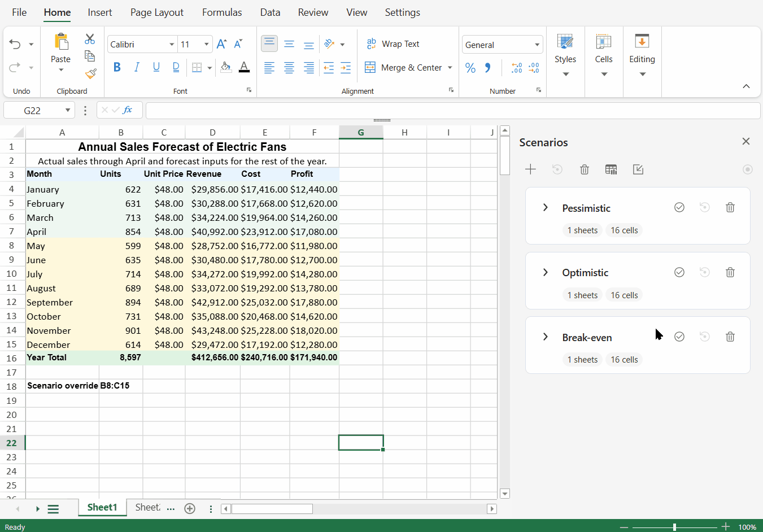Screen dimensions: 763x532
Task: Toggle Underline formatting
Action: [x=156, y=67]
